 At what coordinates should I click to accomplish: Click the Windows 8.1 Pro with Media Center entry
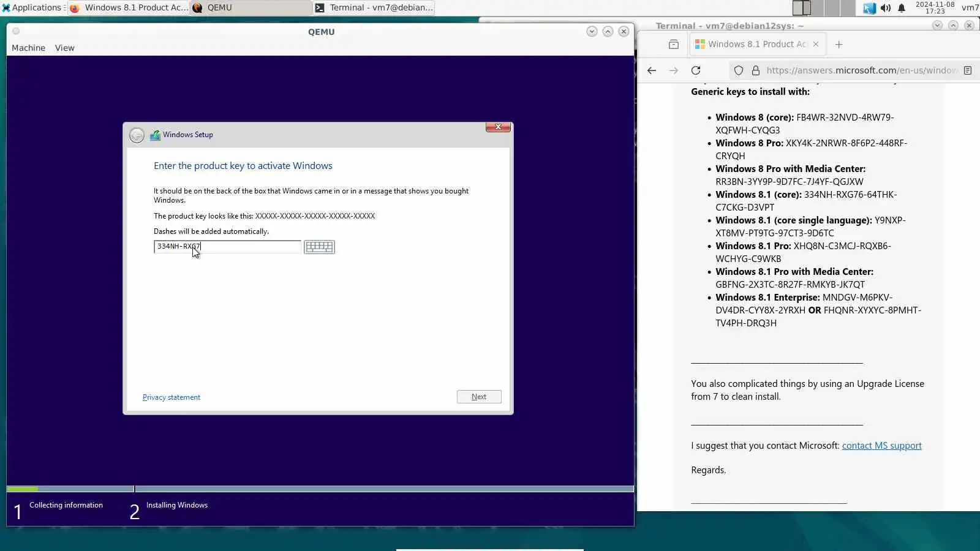[x=795, y=278]
